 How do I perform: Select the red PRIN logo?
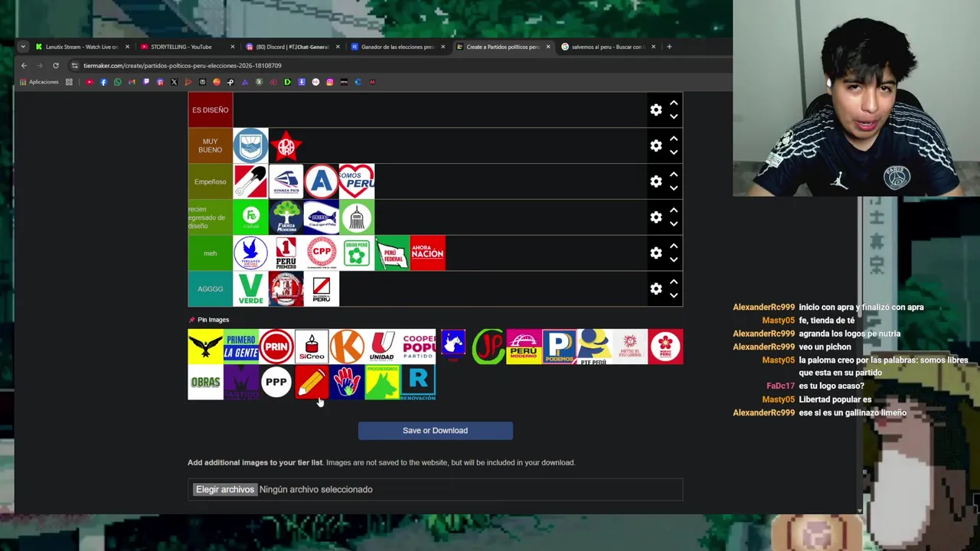[x=276, y=347]
